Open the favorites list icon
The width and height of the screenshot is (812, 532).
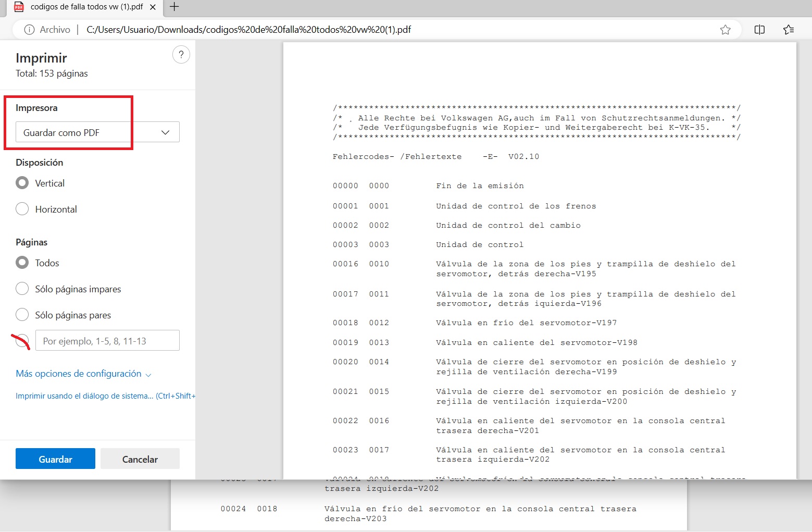789,30
